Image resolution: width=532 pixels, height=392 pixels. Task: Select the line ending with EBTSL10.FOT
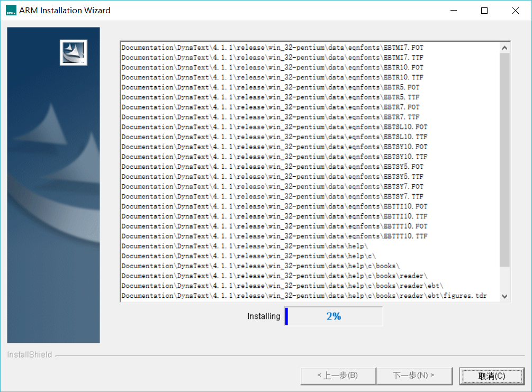(x=275, y=127)
